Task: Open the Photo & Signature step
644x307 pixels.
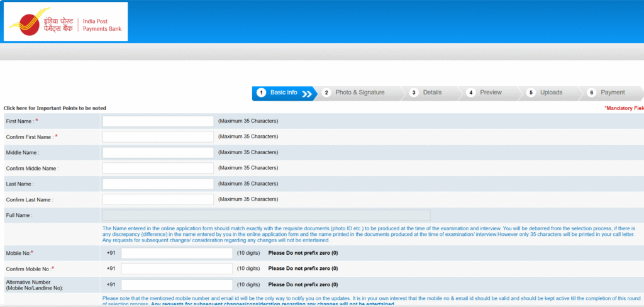Action: point(359,92)
